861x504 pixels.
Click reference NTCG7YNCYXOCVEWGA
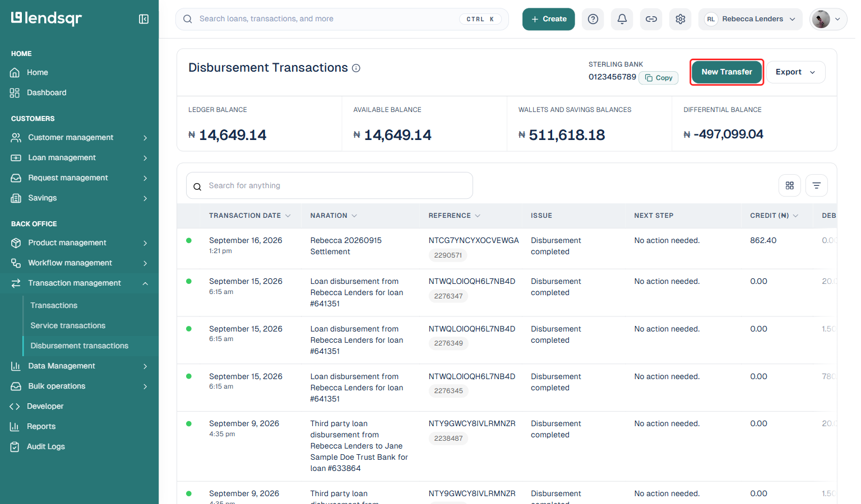click(474, 241)
